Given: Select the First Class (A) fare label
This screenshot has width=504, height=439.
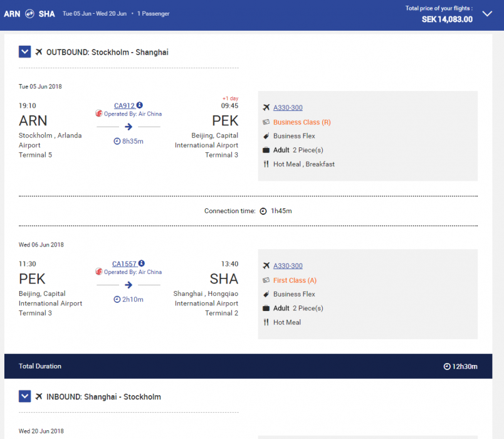Looking at the screenshot, I should [x=295, y=280].
